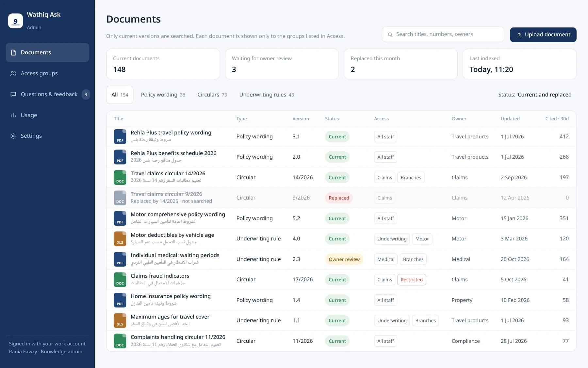Focus the search titles, numbers, owners field

443,34
